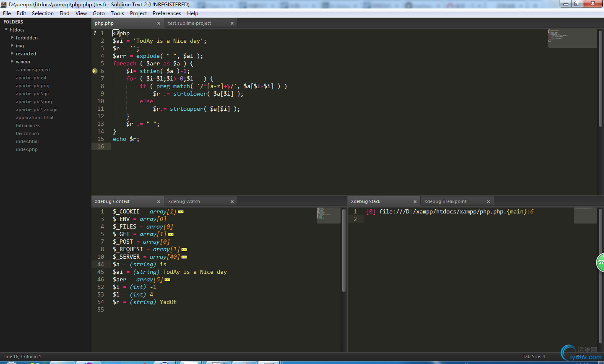This screenshot has height=364, width=604.
Task: Click line number 16 in the gutter
Action: point(101,146)
